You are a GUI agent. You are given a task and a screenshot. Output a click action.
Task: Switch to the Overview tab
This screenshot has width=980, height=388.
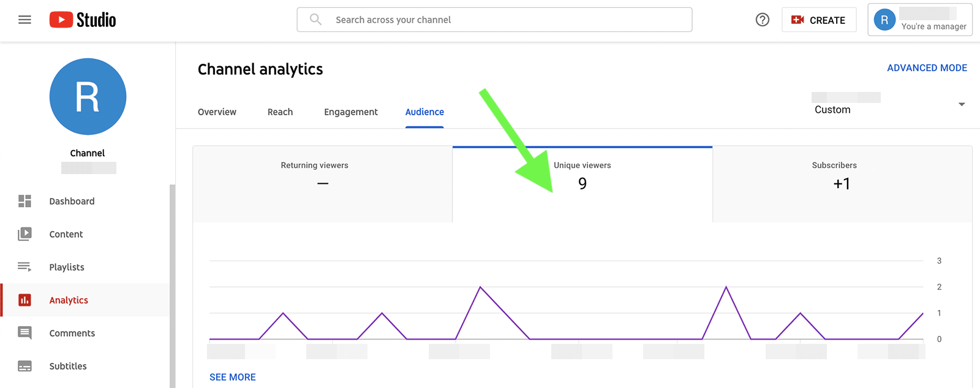217,112
